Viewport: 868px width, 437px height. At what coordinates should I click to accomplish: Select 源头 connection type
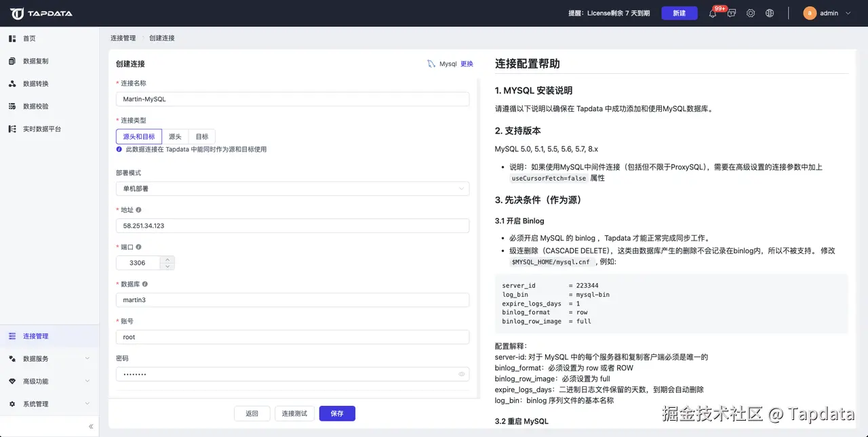(175, 136)
